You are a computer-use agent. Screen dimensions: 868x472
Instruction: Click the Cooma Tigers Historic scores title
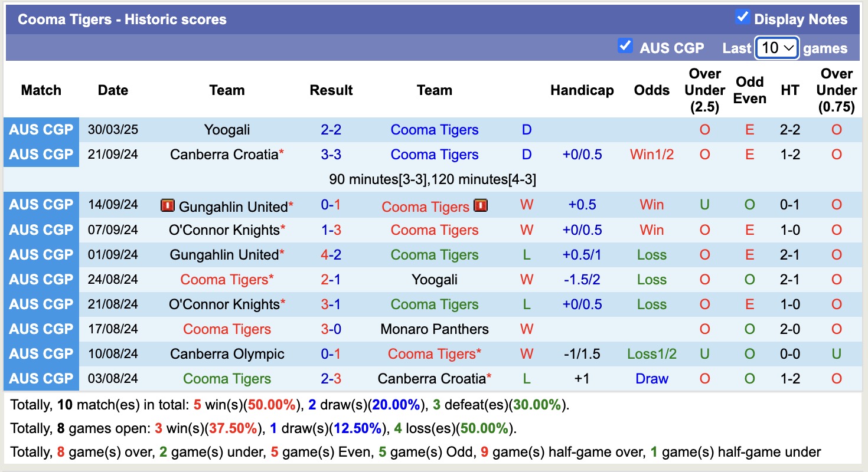tap(121, 18)
